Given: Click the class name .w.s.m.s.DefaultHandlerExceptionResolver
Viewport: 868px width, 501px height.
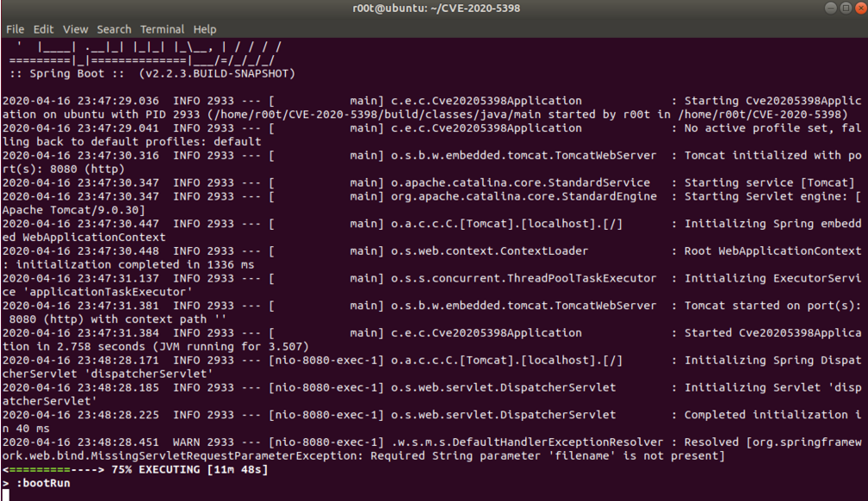Looking at the screenshot, I should (527, 442).
